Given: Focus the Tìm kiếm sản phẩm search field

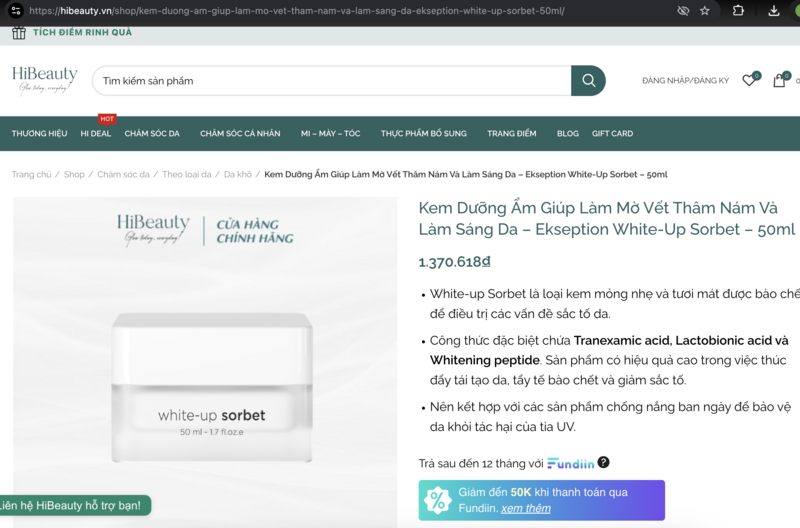Looking at the screenshot, I should [332, 81].
